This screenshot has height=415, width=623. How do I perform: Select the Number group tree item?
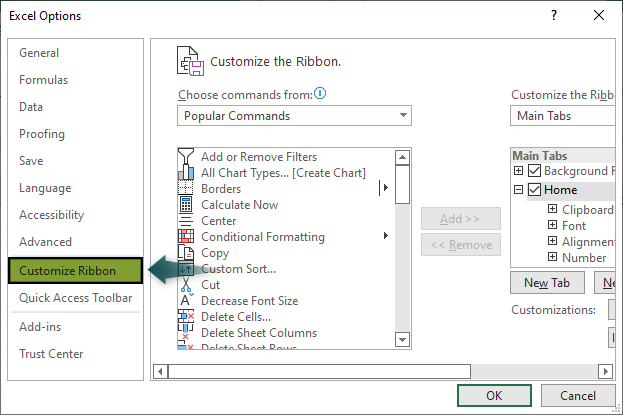tap(584, 258)
